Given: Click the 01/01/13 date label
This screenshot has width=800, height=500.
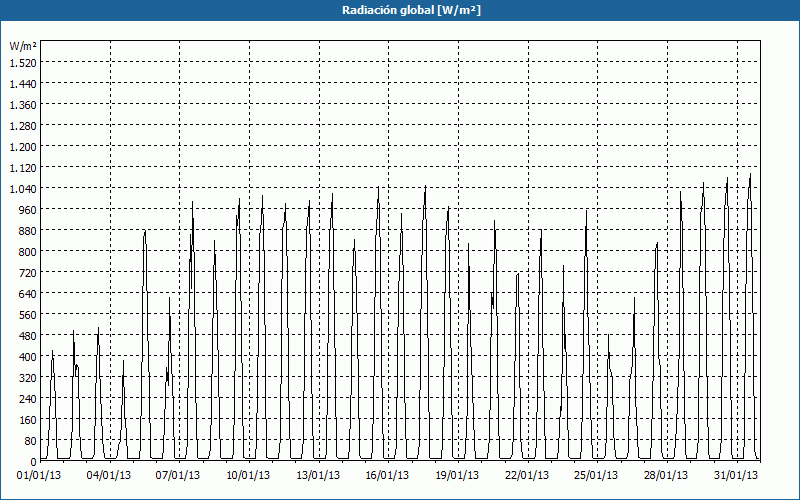Looking at the screenshot, I should pos(39,476).
